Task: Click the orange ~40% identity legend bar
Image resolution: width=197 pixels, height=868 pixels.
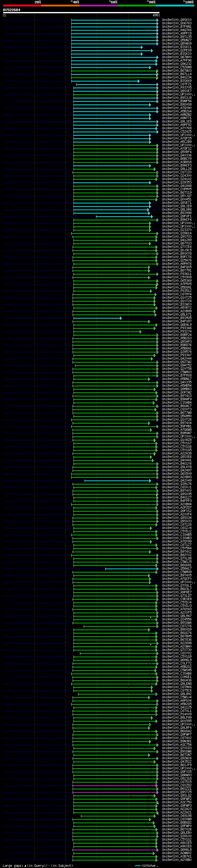Action: 60,6
